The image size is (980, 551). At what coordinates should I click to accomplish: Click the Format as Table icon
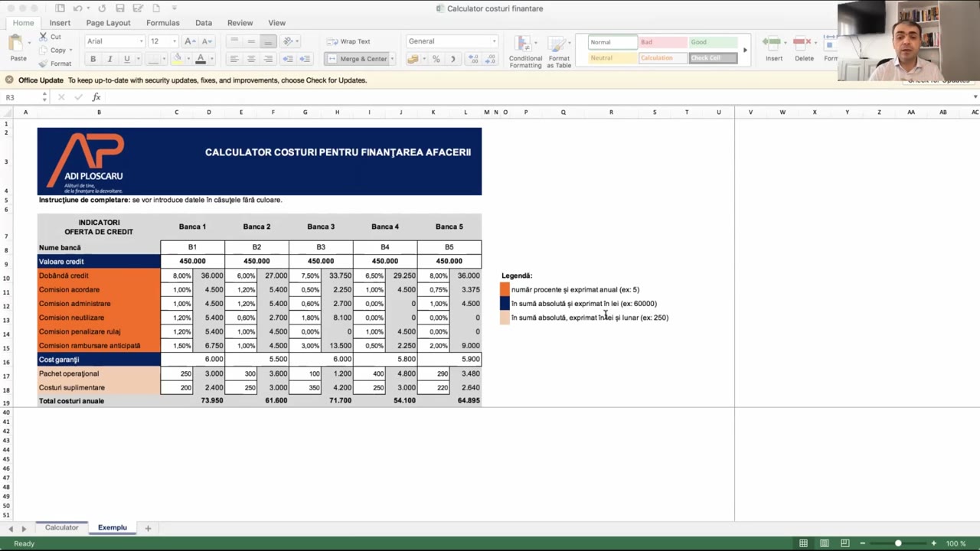(x=559, y=50)
